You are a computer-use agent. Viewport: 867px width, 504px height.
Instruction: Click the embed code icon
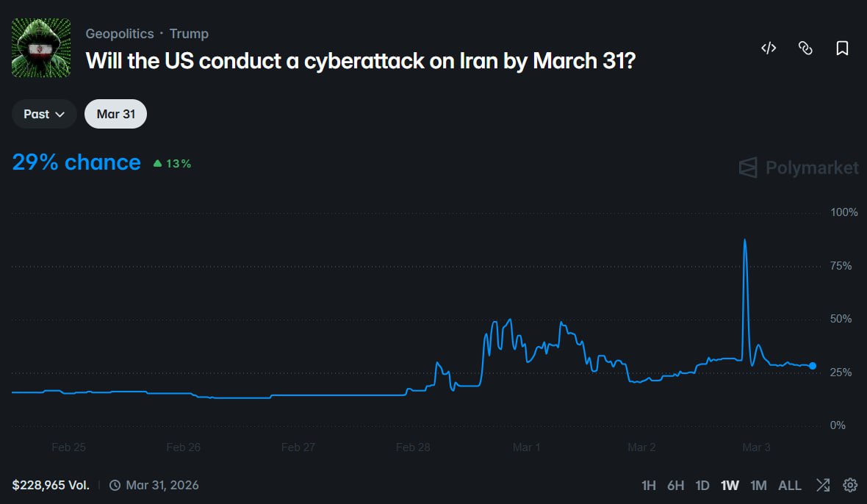[x=769, y=47]
